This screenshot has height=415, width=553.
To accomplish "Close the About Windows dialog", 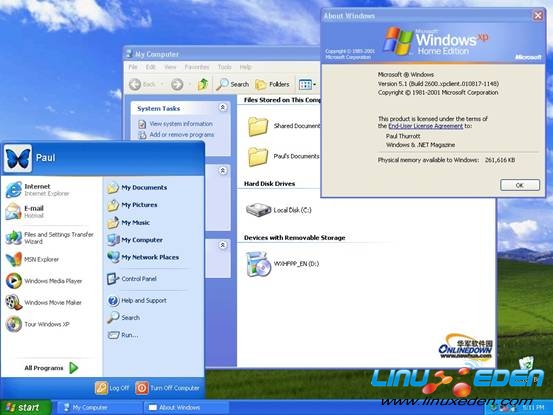I will pyautogui.click(x=538, y=16).
